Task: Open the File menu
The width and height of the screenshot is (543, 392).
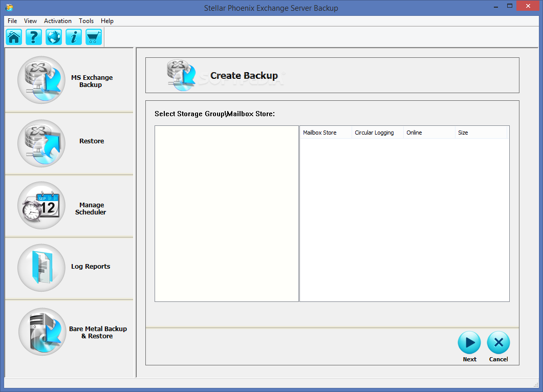Action: click(12, 21)
